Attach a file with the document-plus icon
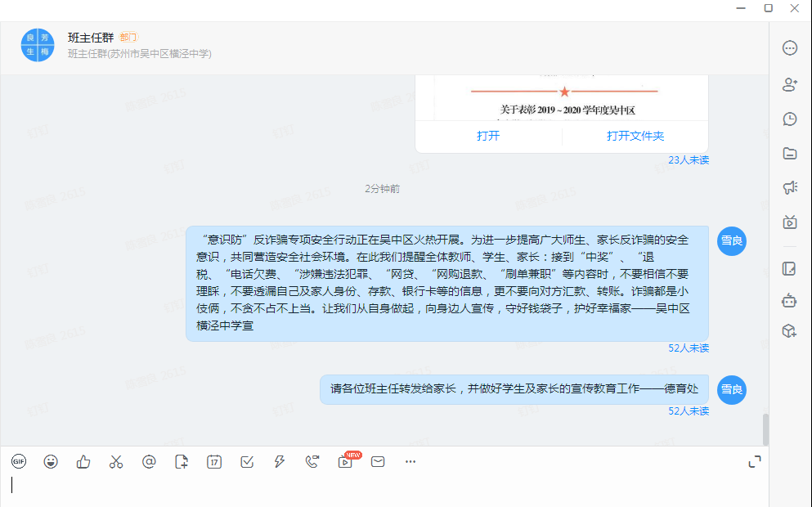 (182, 461)
